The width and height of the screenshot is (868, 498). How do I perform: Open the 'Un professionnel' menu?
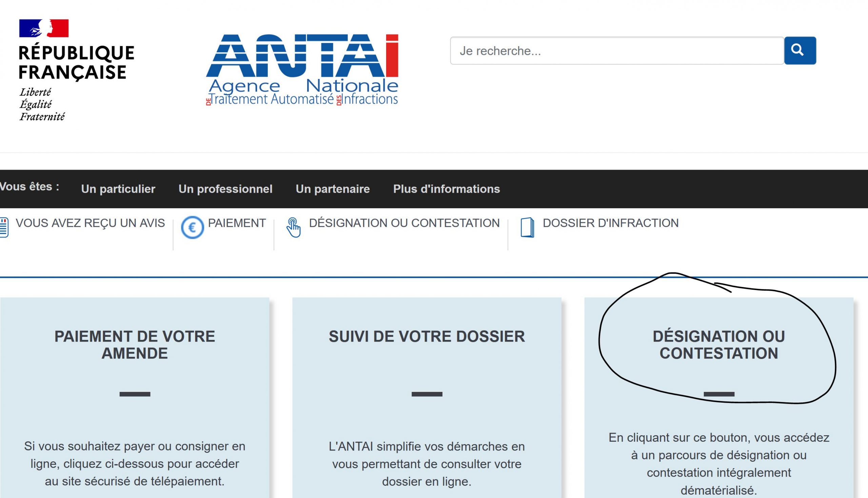tap(225, 189)
